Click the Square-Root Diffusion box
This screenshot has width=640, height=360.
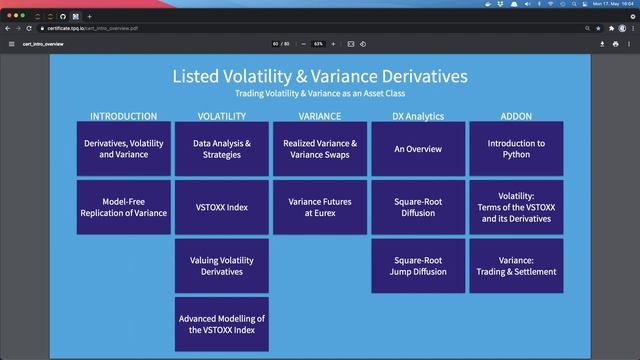[418, 207]
